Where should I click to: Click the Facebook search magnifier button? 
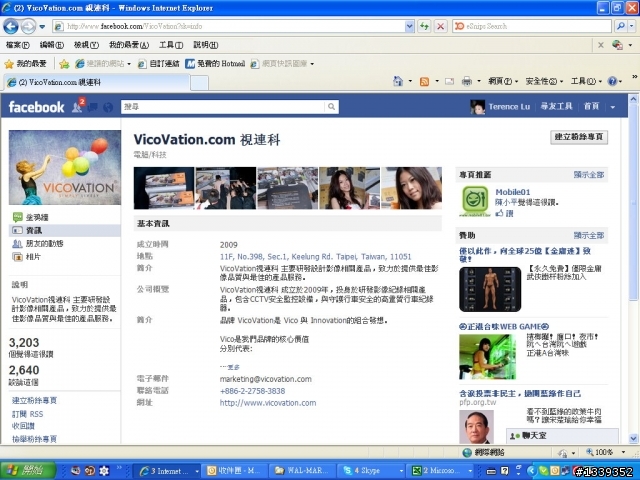(331, 107)
